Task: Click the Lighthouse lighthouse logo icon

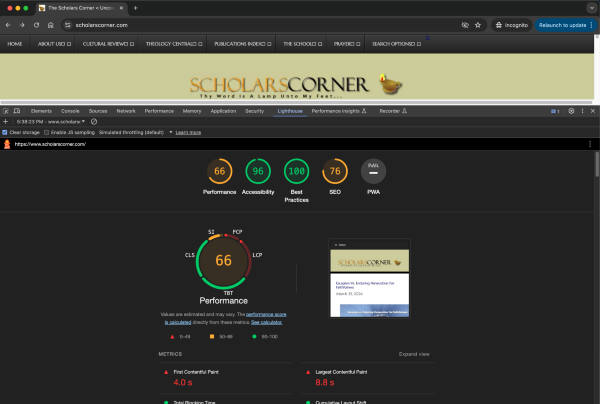Action: pos(7,144)
